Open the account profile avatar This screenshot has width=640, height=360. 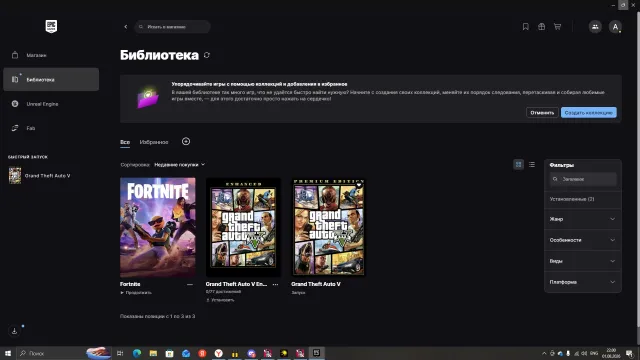(615, 27)
